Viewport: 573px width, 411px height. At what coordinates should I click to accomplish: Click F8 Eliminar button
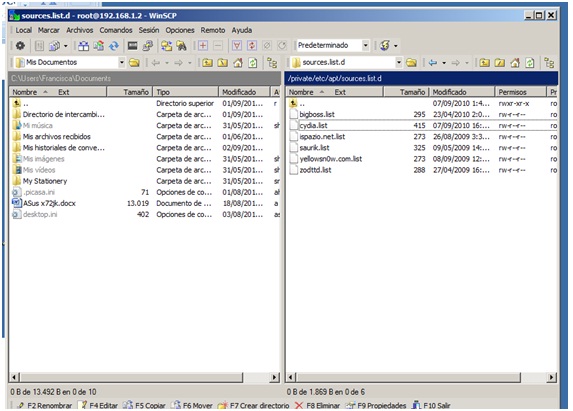317,406
